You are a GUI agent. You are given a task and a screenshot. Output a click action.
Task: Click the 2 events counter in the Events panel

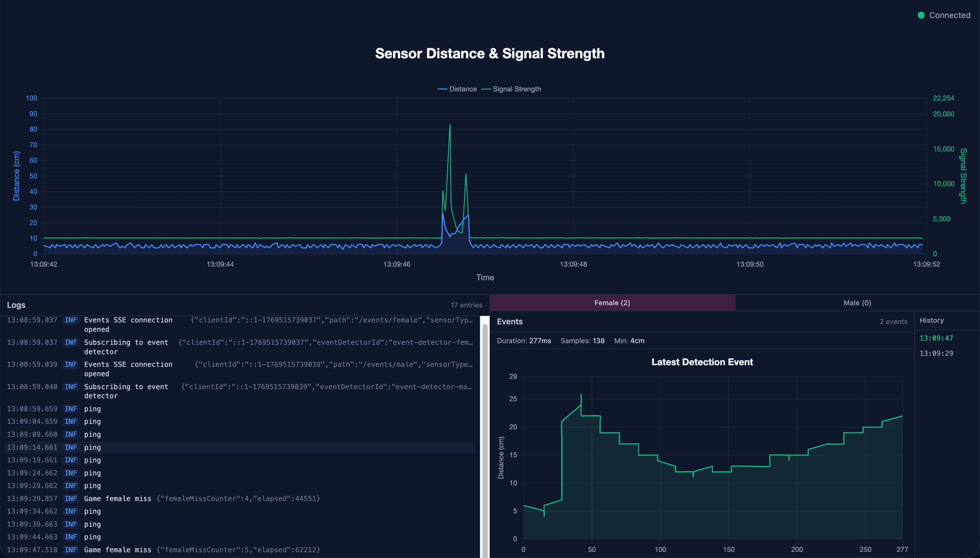894,322
